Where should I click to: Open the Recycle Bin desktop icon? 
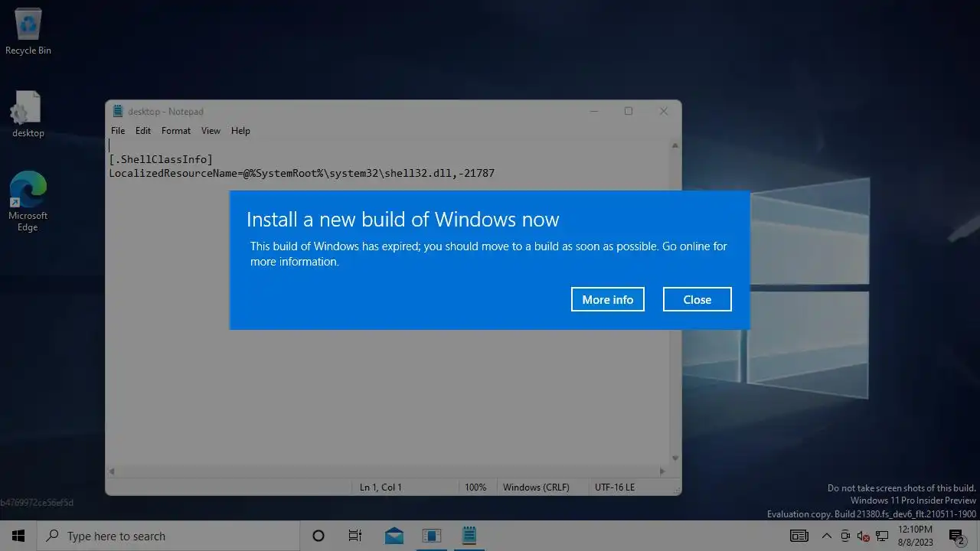(28, 32)
